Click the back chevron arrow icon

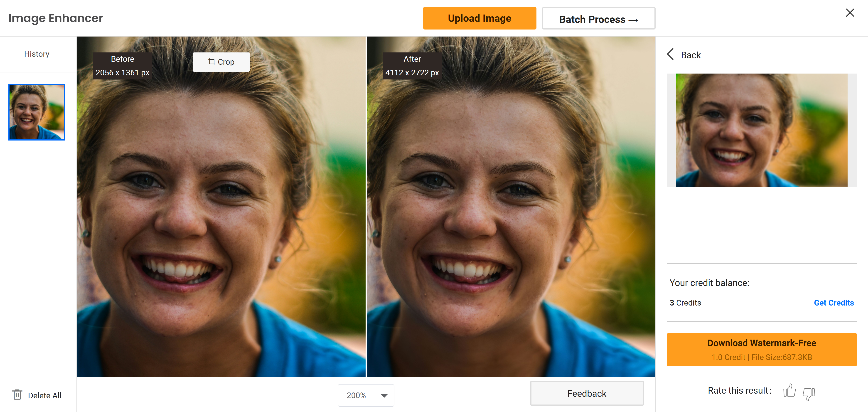pos(671,54)
